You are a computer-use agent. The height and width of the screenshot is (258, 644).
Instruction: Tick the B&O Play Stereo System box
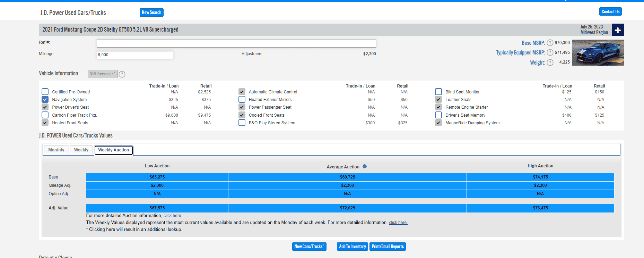(242, 123)
